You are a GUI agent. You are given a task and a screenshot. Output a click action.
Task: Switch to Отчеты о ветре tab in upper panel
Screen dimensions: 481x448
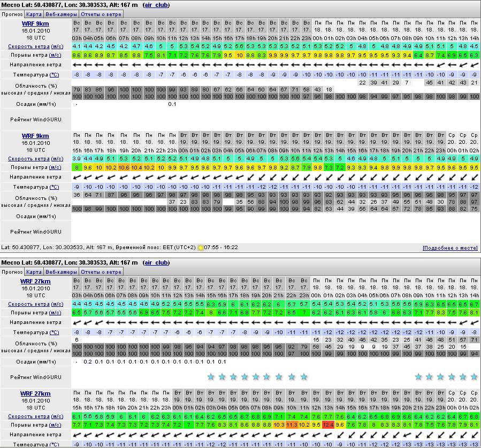coord(101,14)
